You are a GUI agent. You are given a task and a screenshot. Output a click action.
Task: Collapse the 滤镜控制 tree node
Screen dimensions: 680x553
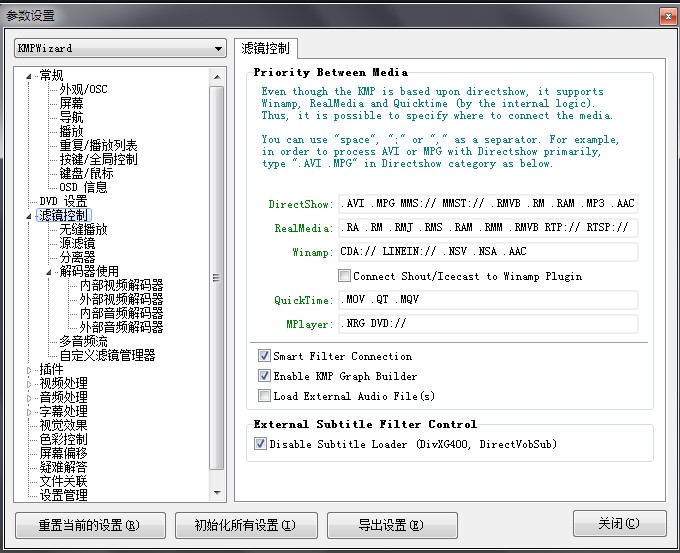29,216
